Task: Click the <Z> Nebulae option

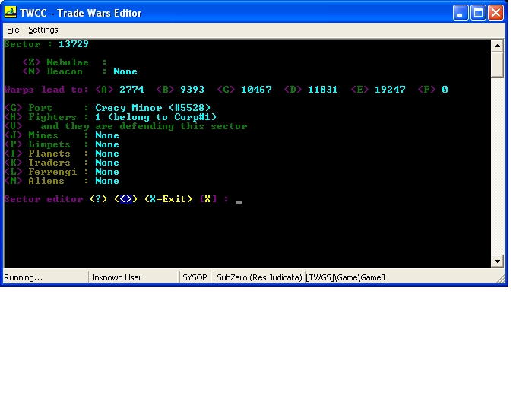Action: pos(65,62)
